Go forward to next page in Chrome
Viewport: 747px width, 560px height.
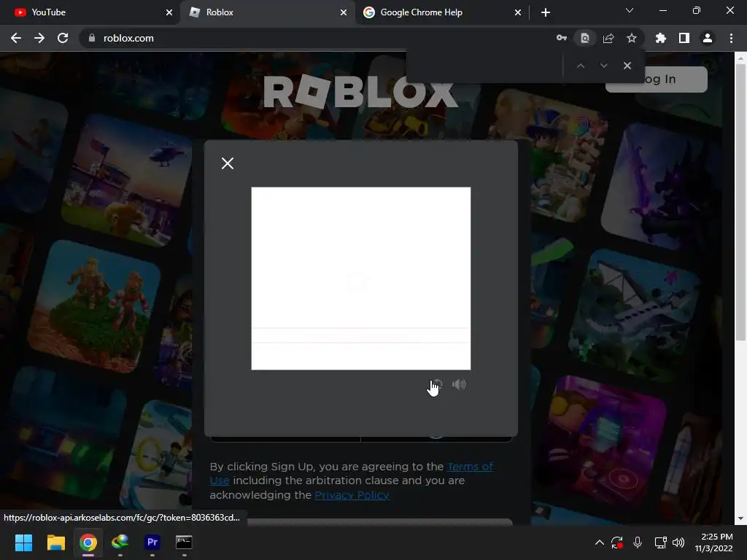(x=39, y=38)
